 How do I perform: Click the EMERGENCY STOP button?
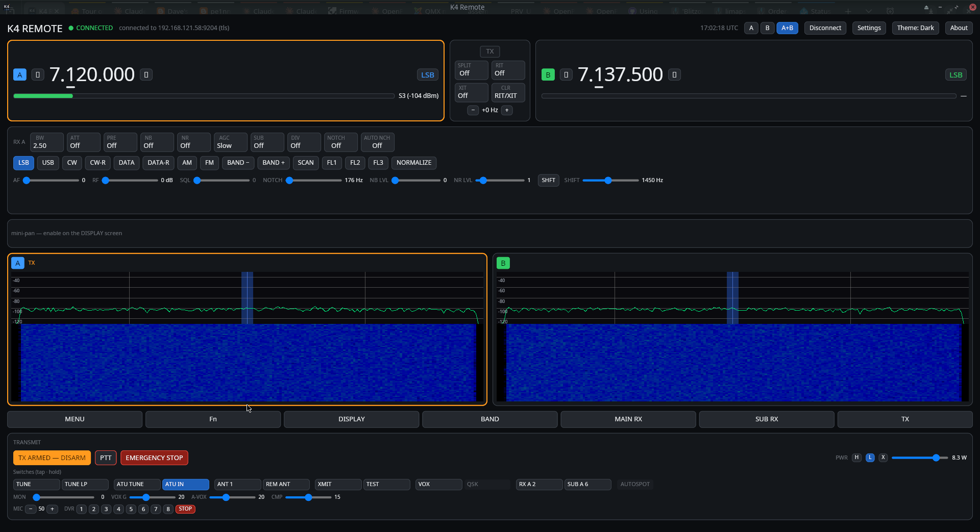click(x=154, y=458)
